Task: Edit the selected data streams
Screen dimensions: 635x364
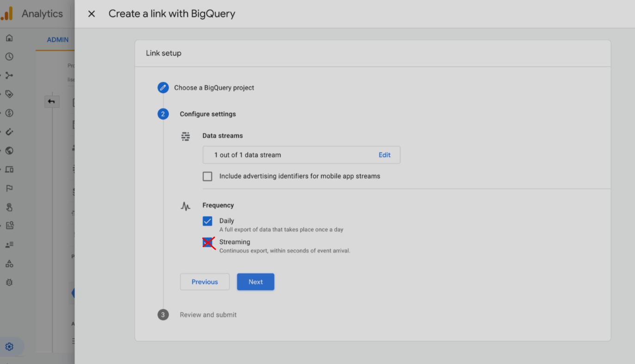Action: click(384, 155)
